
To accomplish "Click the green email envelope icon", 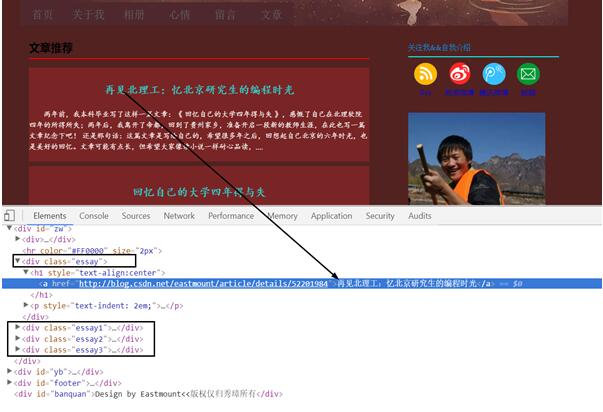I will coord(528,74).
